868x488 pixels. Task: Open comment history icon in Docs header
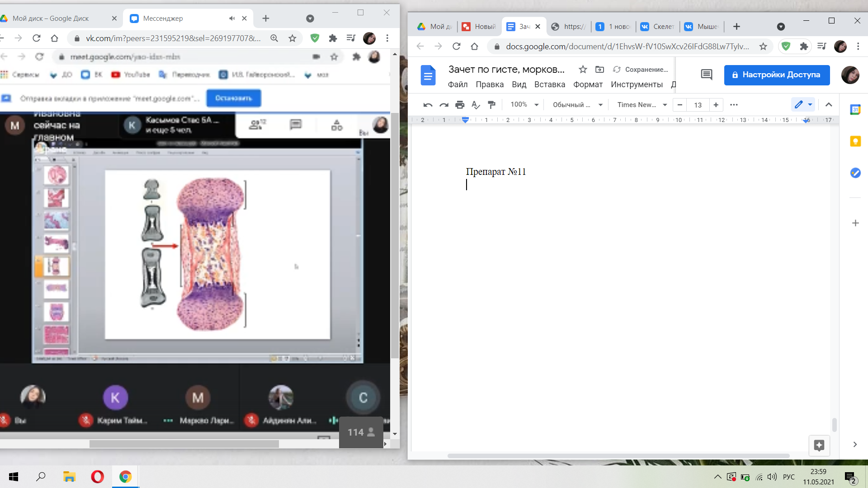tap(707, 75)
